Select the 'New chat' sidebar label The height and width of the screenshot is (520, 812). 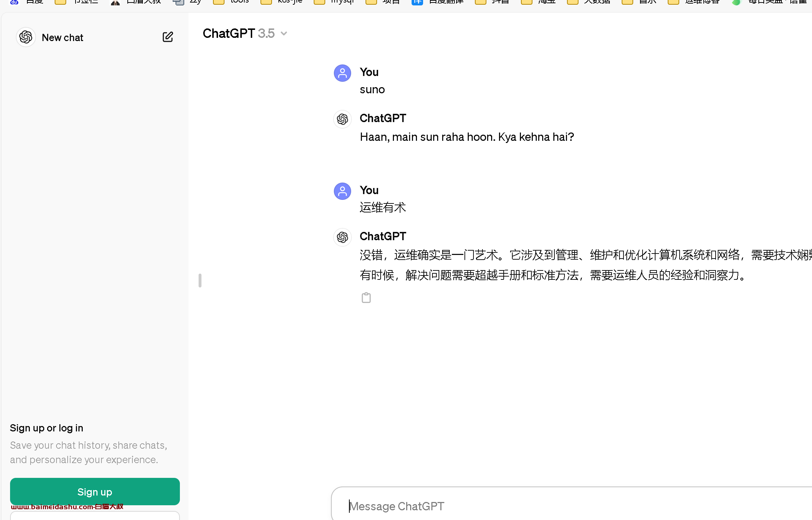click(x=63, y=37)
